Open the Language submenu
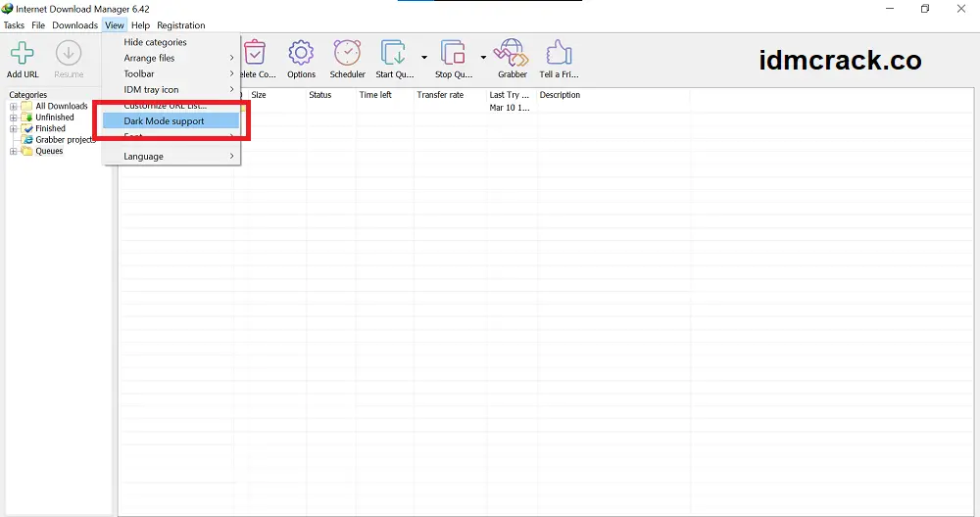This screenshot has width=980, height=517. 171,156
